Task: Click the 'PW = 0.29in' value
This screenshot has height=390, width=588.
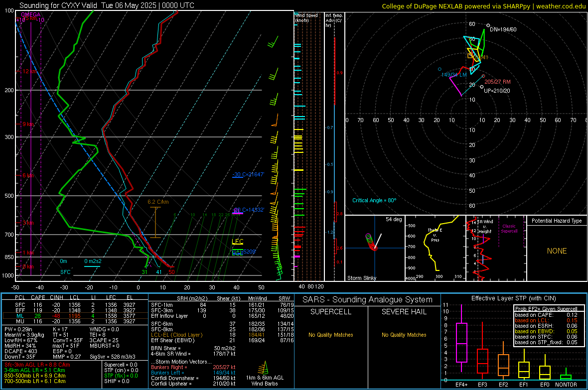Action: pyautogui.click(x=18, y=329)
